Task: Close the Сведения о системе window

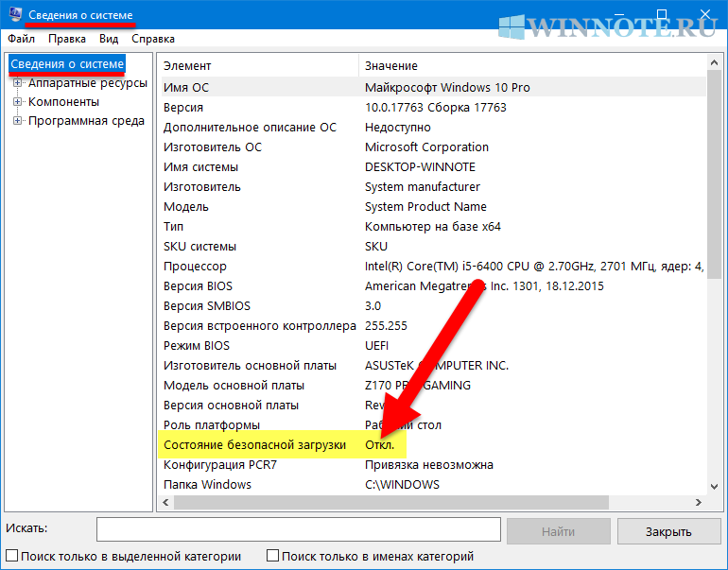Action: click(704, 14)
